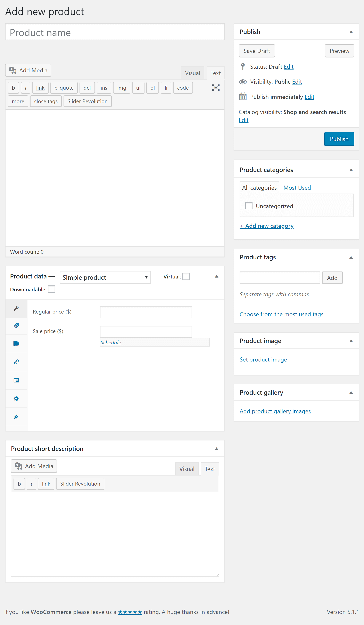Open the Shipping tab truck icon

tap(16, 343)
